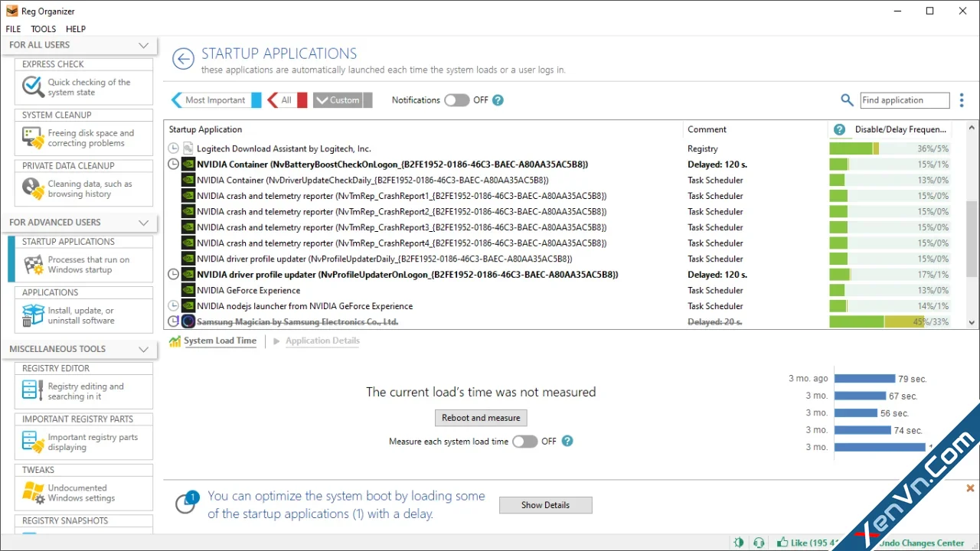The image size is (980, 551).
Task: Click the Find application search field
Action: (904, 100)
